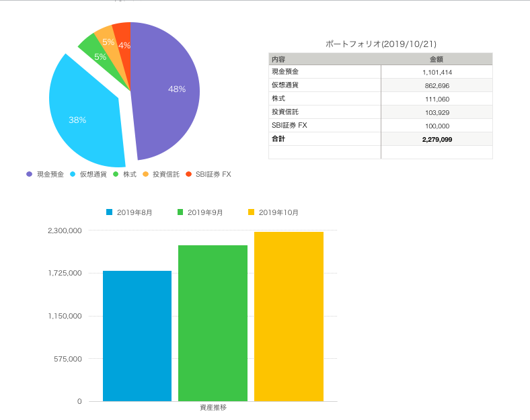Click the 資産推移 axis title
The image size is (530, 420).
click(x=213, y=407)
